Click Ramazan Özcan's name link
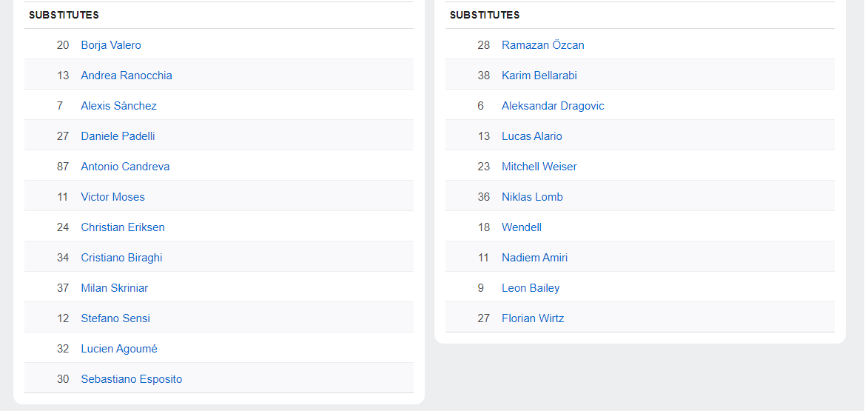This screenshot has width=868, height=411. [x=542, y=45]
